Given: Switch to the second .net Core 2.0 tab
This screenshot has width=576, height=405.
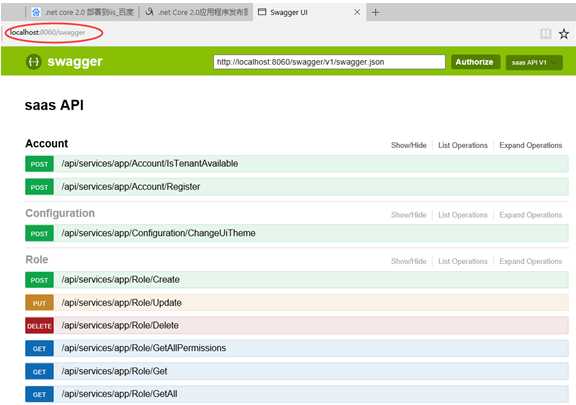Looking at the screenshot, I should point(196,12).
